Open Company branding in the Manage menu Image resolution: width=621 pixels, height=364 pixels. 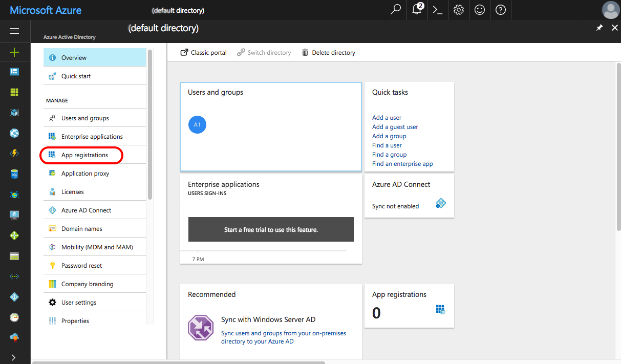click(x=95, y=284)
